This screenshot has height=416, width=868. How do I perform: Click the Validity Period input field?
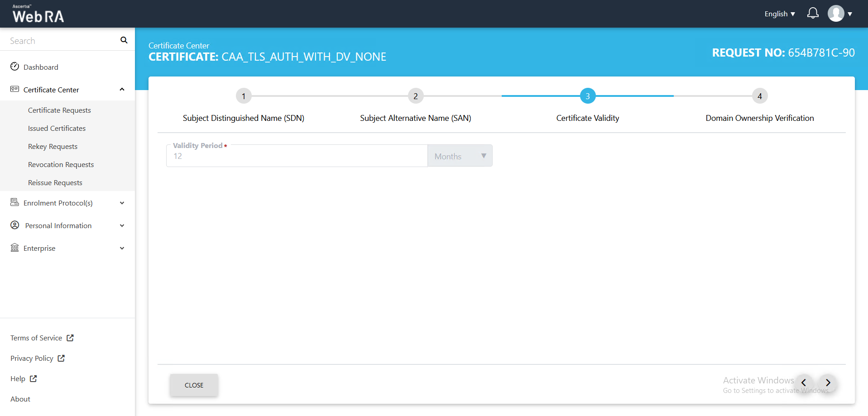click(297, 156)
